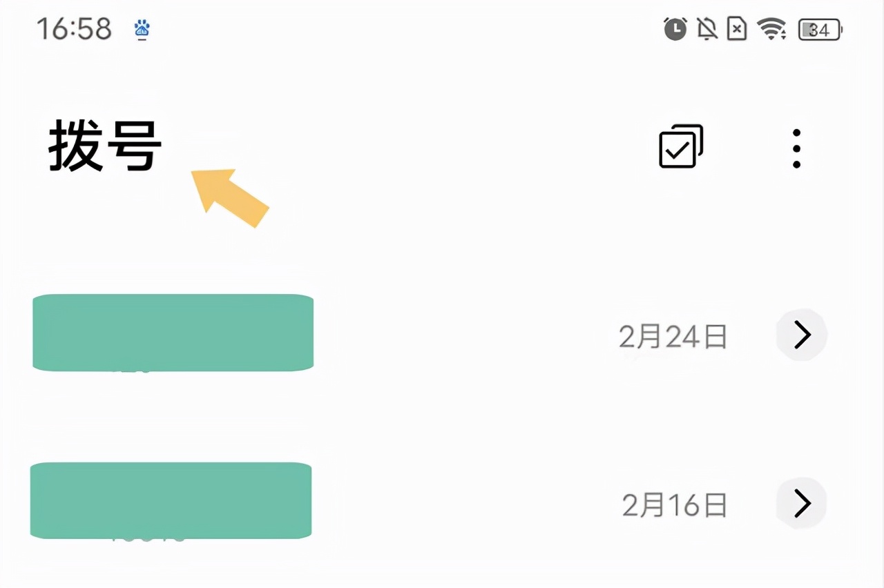Tap the Baidu paw notification icon
The image size is (884, 588).
tap(142, 29)
